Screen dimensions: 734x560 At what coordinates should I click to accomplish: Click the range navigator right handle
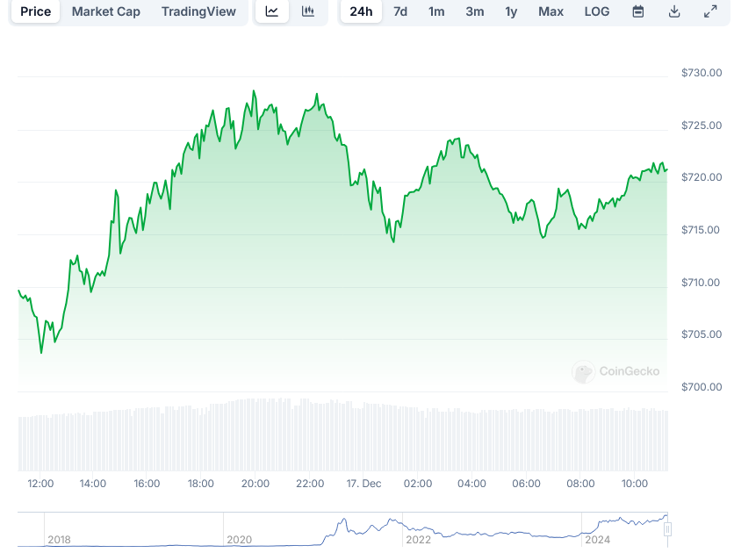click(x=667, y=529)
